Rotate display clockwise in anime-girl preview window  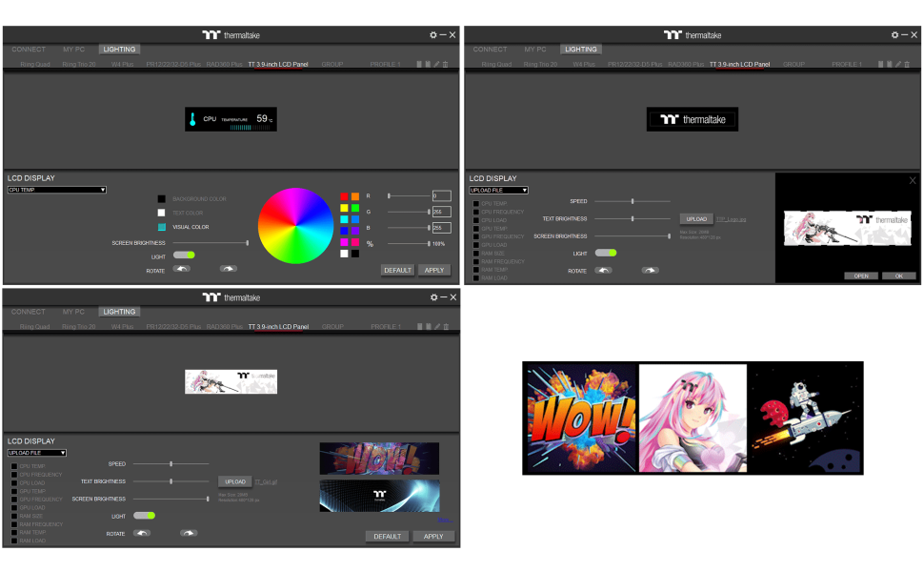189,533
